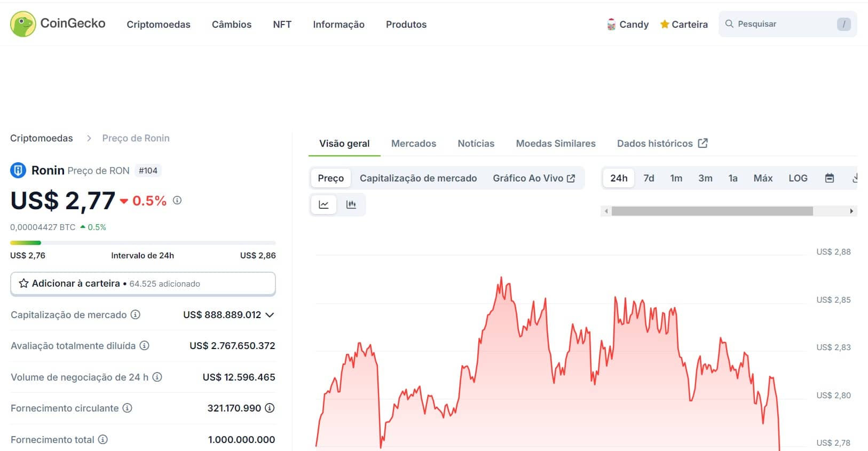Select the 1m time range
The height and width of the screenshot is (451, 868).
click(676, 178)
